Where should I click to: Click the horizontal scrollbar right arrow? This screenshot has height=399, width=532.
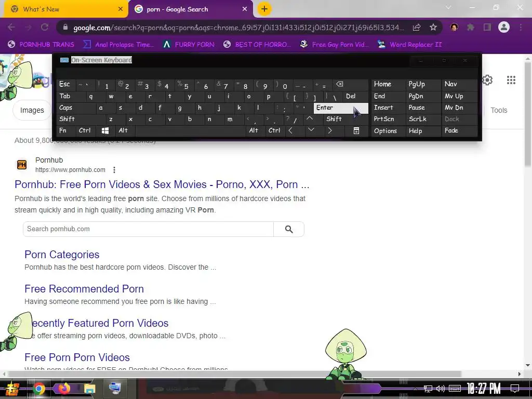pyautogui.click(x=520, y=374)
